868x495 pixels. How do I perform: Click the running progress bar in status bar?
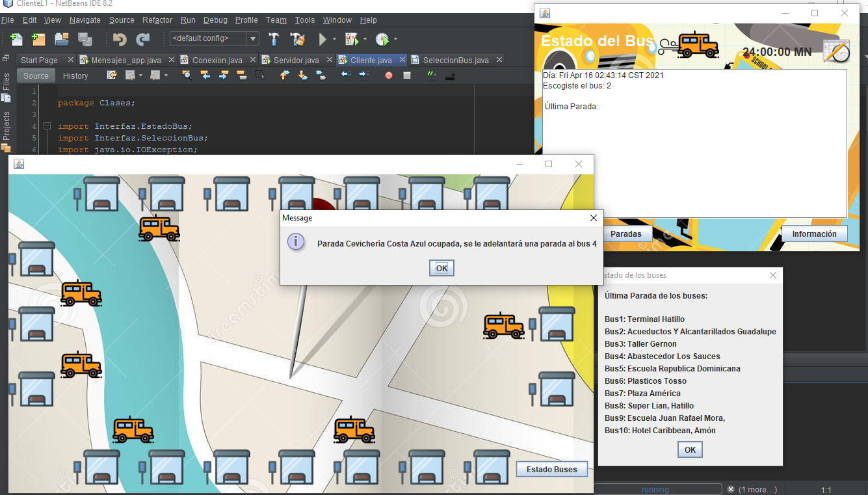tap(657, 489)
